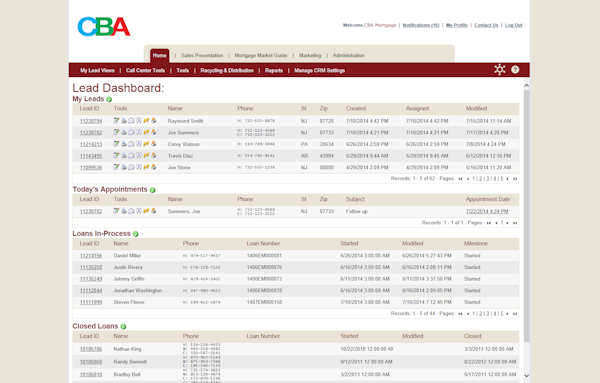The image size is (600, 383).
Task: Click the presentation icon in Raymond Smith row
Action: 139,121
